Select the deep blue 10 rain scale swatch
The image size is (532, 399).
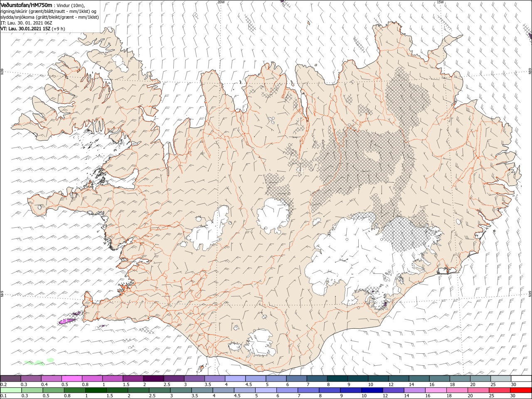372,390
